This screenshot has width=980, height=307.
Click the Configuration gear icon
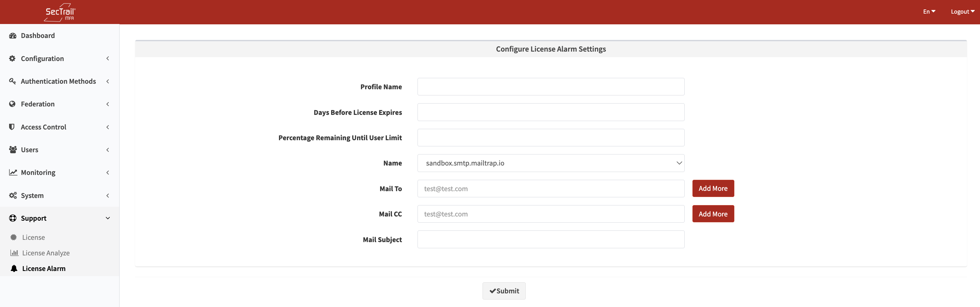(x=13, y=58)
